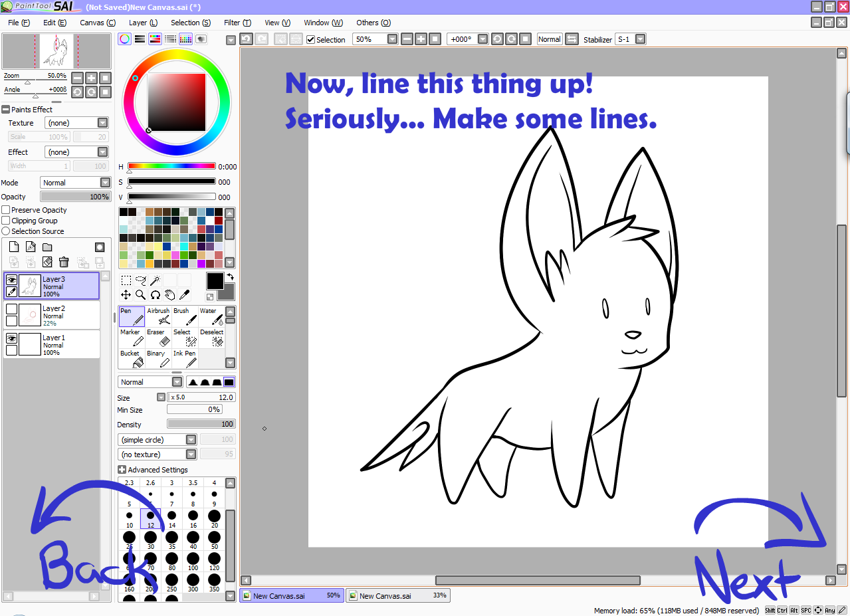Open the File menu

coord(19,23)
